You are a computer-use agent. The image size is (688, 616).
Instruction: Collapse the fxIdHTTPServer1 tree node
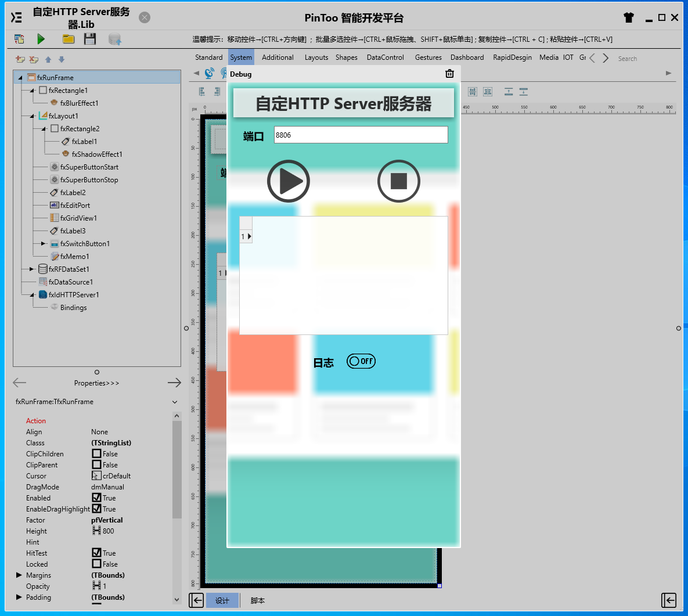tap(32, 295)
